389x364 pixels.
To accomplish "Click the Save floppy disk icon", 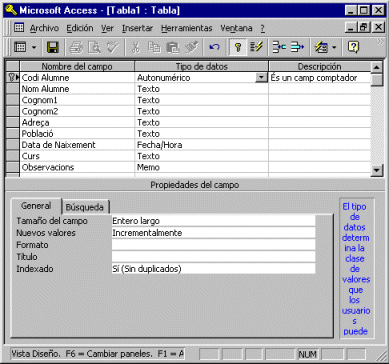I will [x=53, y=47].
